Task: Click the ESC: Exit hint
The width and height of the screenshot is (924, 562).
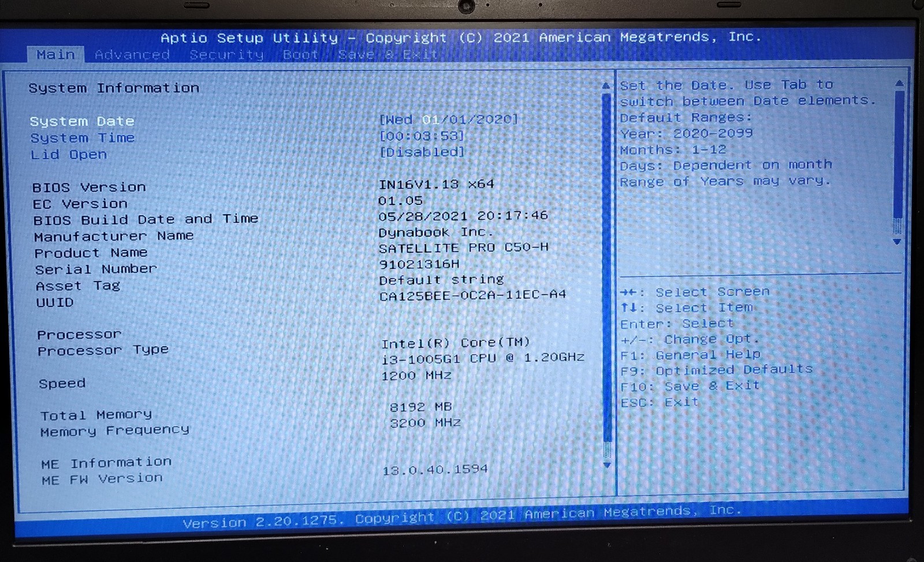Action: tap(660, 402)
